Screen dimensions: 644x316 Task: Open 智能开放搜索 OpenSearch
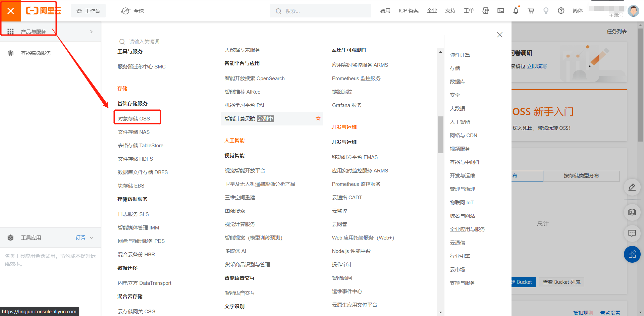pos(255,78)
